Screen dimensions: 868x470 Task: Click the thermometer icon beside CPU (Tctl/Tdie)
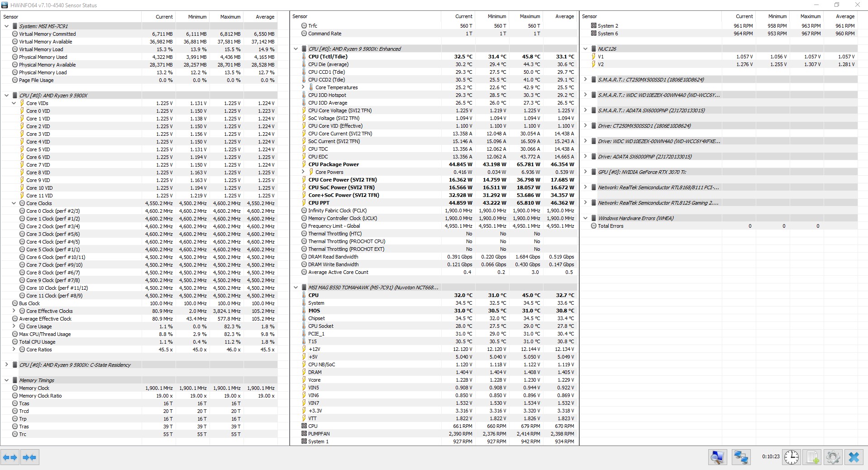pyautogui.click(x=304, y=57)
